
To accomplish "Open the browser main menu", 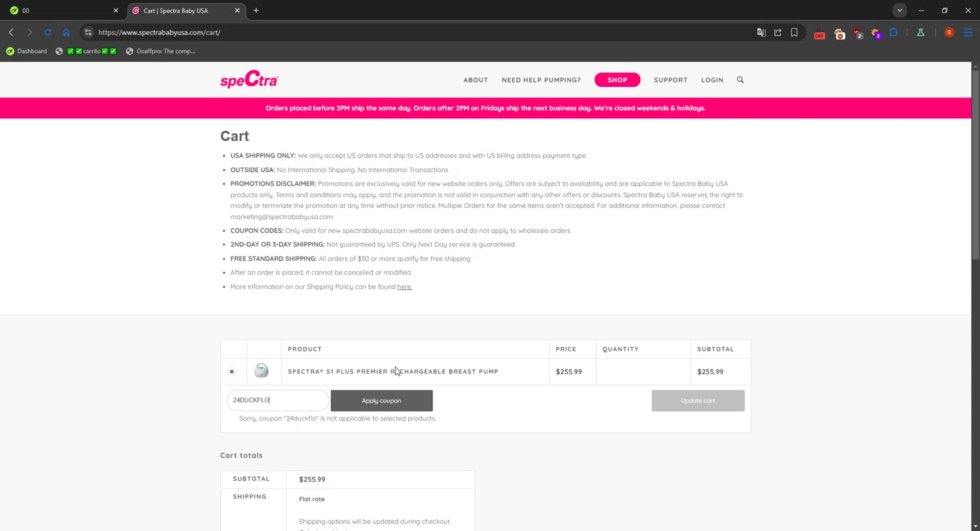I will click(x=968, y=32).
